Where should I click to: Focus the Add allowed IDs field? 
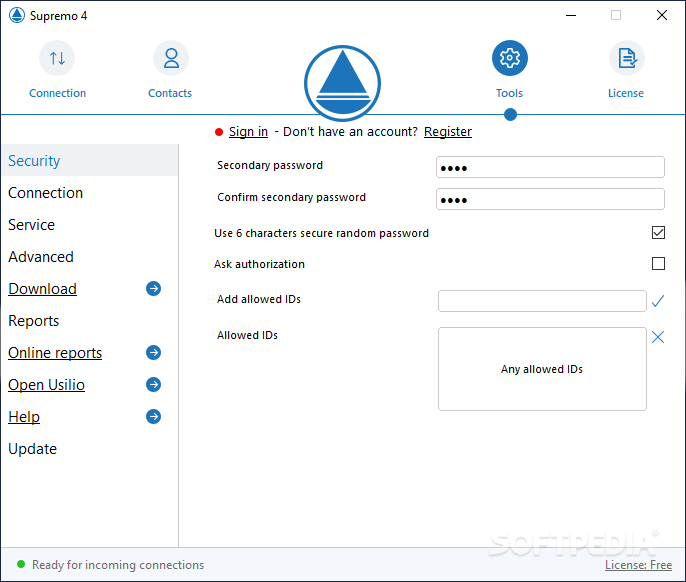click(x=542, y=301)
